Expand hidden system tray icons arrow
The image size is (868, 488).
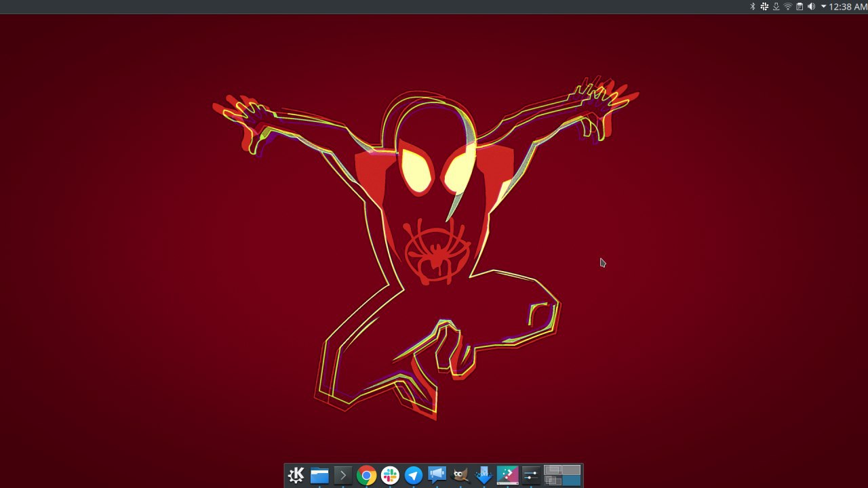tap(823, 7)
